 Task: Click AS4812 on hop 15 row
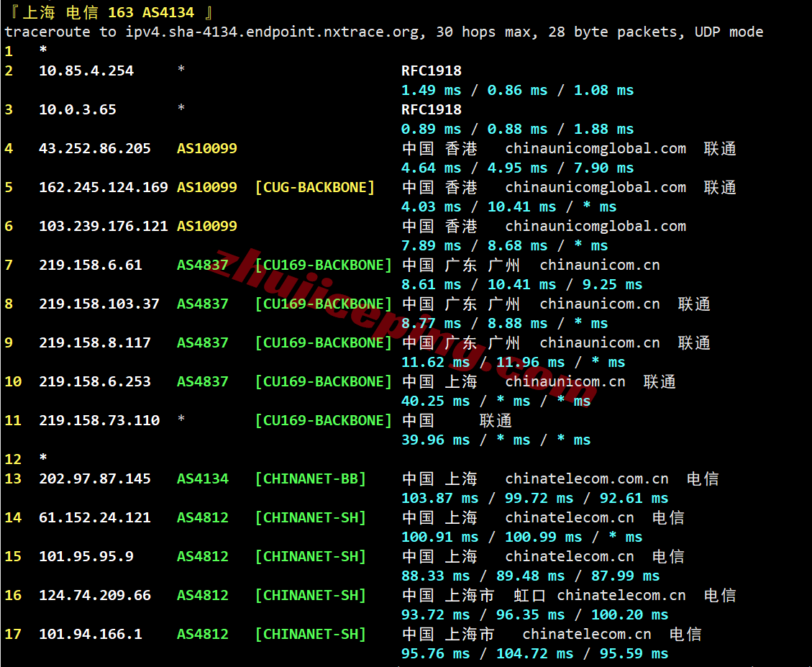[x=203, y=557]
